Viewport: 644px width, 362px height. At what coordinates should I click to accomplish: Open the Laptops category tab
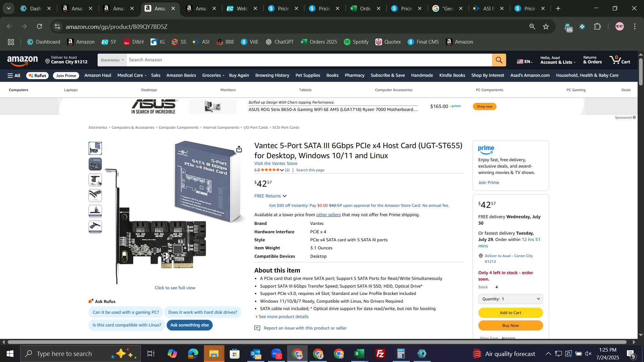point(71,90)
